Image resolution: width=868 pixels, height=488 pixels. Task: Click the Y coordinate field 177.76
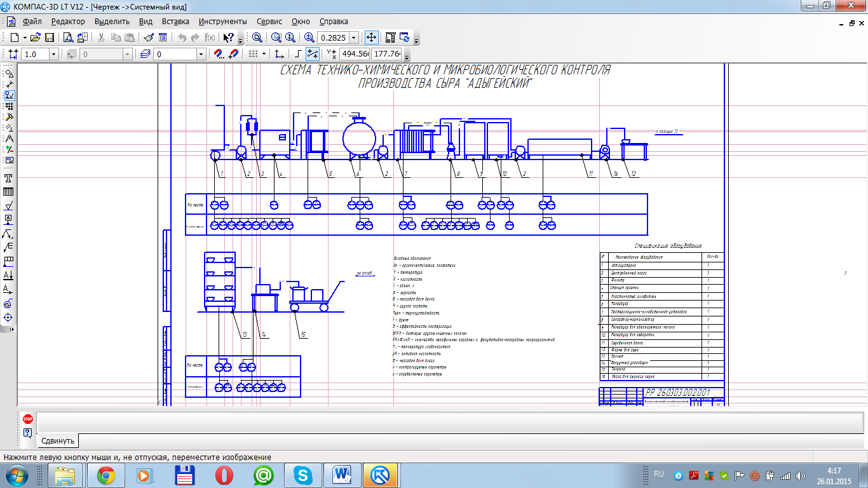coord(387,54)
